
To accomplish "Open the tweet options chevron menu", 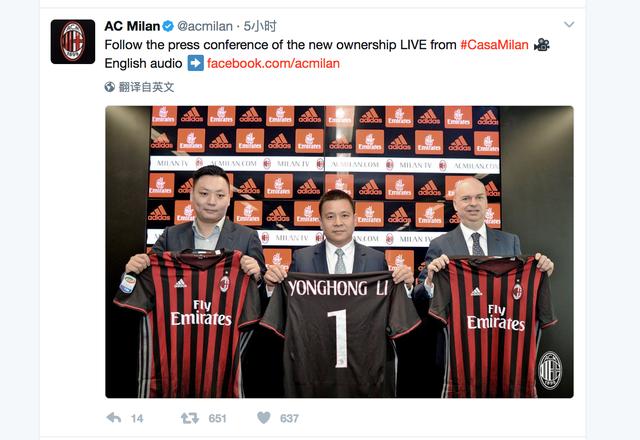I will pyautogui.click(x=569, y=24).
